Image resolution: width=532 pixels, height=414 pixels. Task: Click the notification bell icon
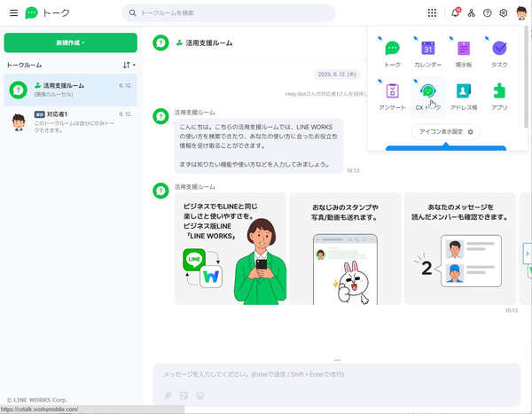455,13
